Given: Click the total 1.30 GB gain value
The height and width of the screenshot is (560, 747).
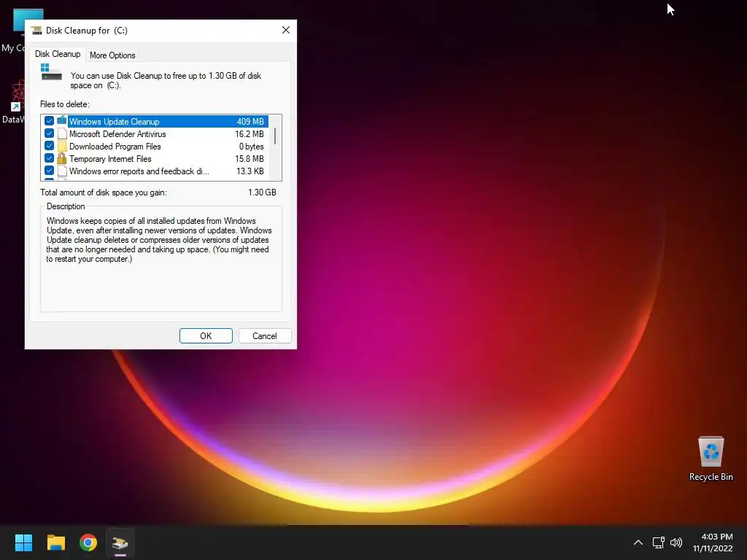Looking at the screenshot, I should tap(262, 192).
